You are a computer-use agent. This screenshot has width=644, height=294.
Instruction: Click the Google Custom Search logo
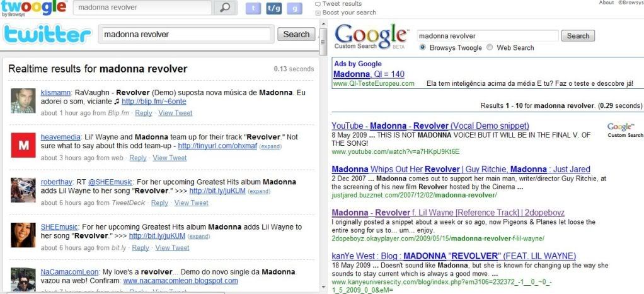(371, 36)
